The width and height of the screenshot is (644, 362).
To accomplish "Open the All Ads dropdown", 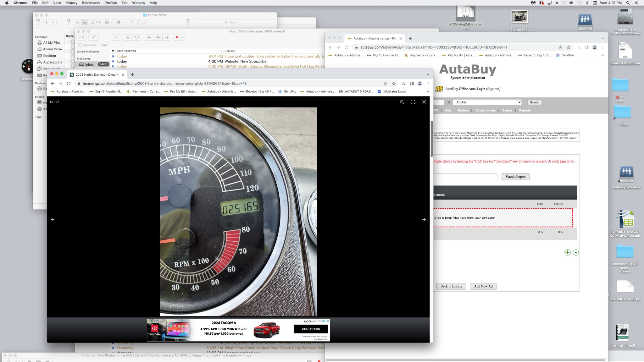I will tap(487, 102).
